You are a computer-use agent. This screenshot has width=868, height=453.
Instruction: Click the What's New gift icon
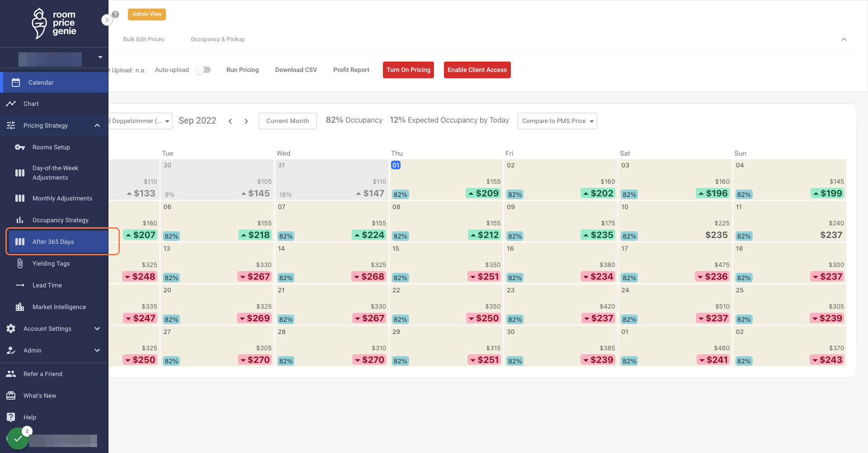click(11, 396)
